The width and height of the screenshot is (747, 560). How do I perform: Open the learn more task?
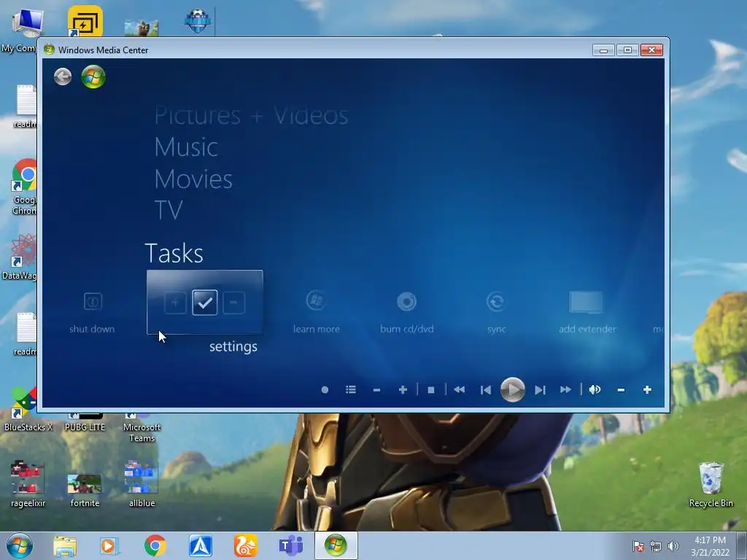tap(317, 312)
